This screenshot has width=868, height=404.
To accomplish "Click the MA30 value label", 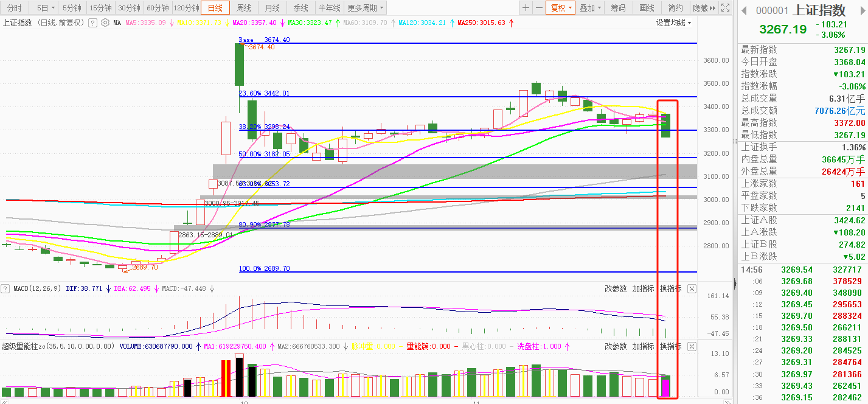I will [x=310, y=23].
